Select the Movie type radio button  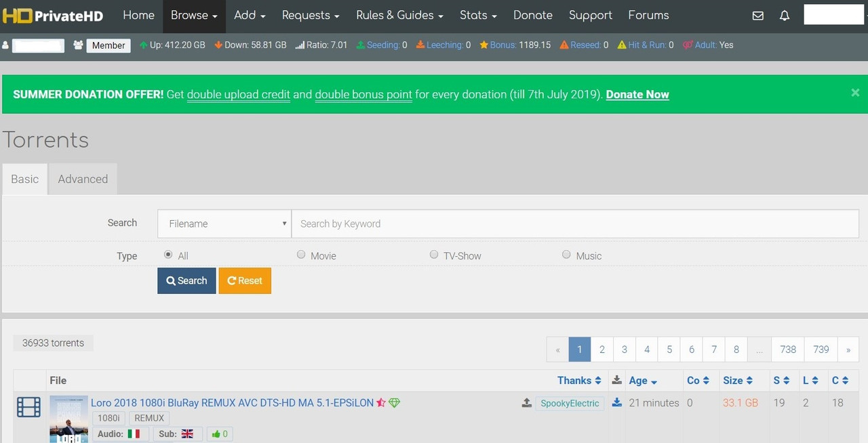pos(301,255)
